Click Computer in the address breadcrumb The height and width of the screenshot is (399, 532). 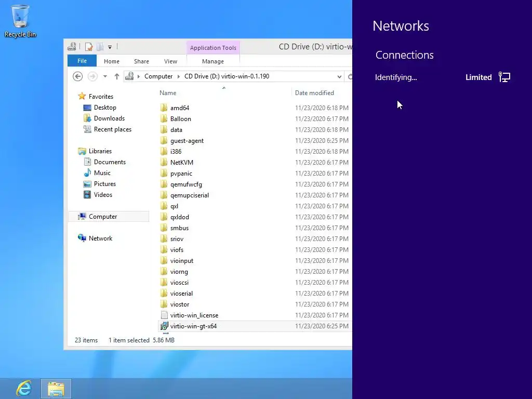pyautogui.click(x=158, y=76)
